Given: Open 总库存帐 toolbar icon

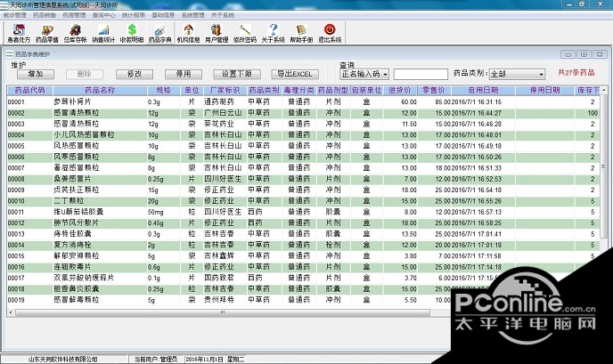Looking at the screenshot, I should pos(75,33).
